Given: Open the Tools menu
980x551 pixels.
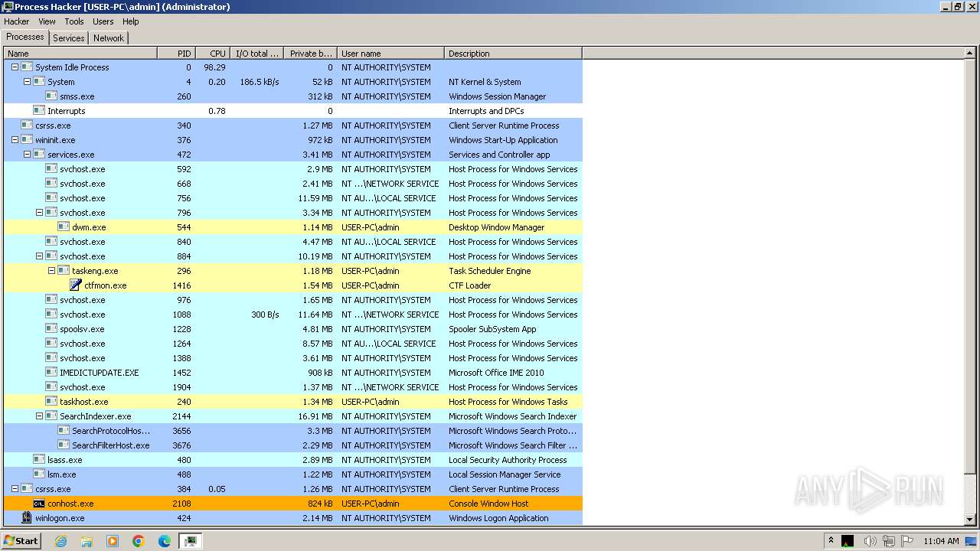Looking at the screenshot, I should point(74,21).
